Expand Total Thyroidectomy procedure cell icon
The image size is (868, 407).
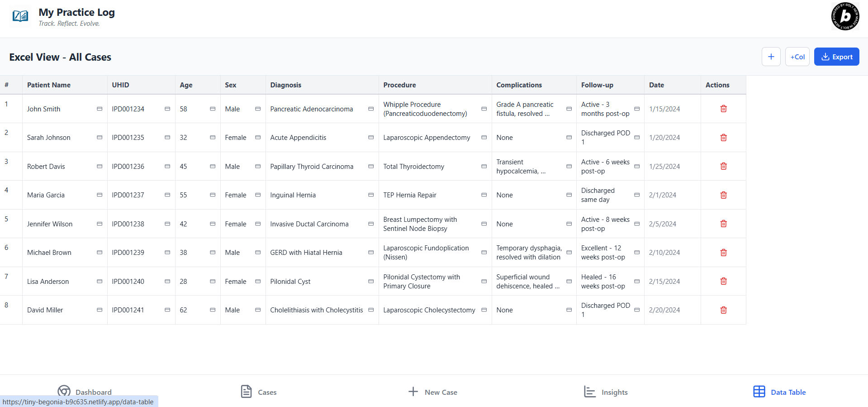click(484, 167)
